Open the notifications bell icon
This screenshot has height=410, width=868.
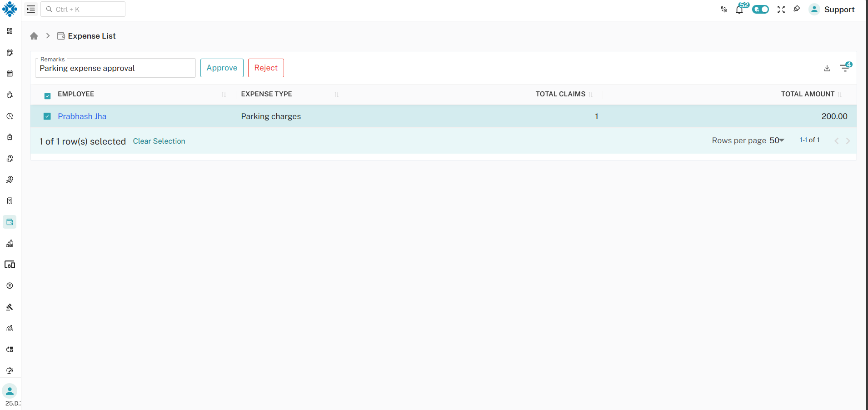[739, 10]
